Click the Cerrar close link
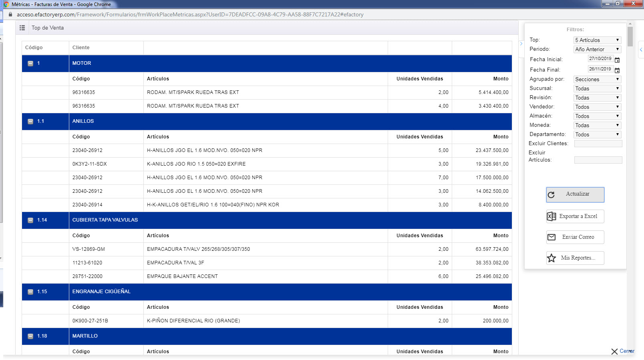The image size is (644, 360). [627, 351]
